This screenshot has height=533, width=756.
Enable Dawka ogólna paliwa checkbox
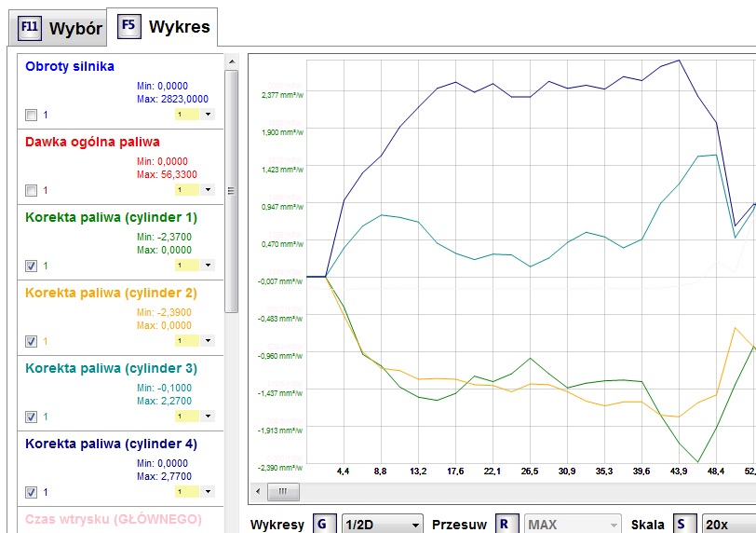tap(31, 190)
